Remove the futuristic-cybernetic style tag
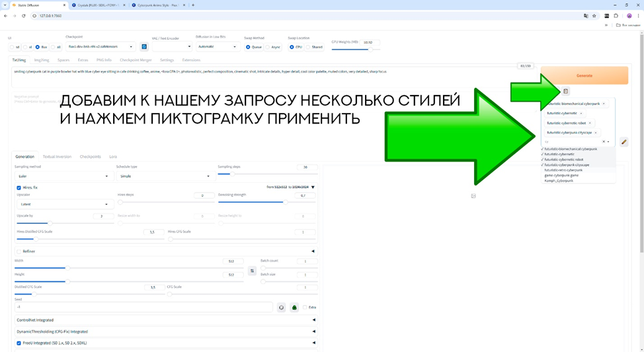644x352 pixels. [581, 113]
